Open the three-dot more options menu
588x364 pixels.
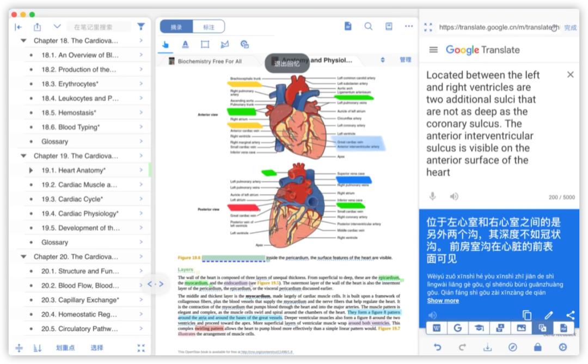pos(409,26)
